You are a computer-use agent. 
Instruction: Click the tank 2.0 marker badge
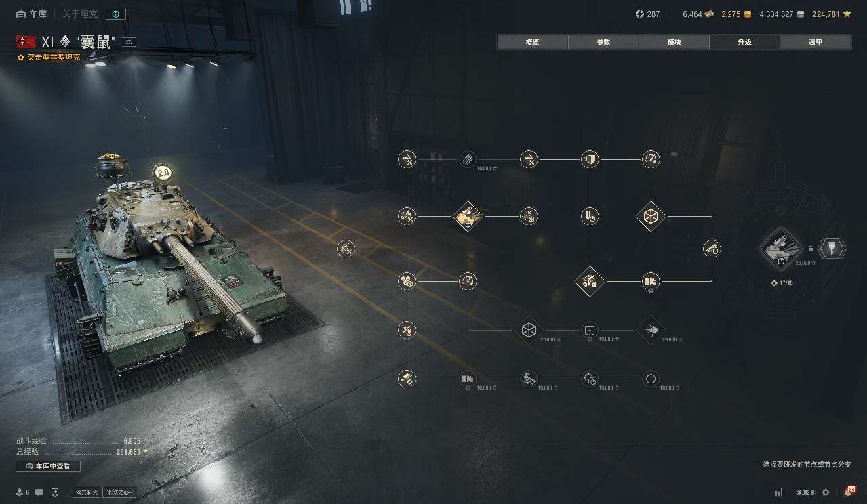coord(162,173)
